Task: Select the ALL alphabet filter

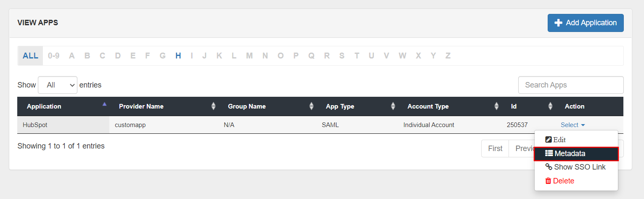Action: coord(30,56)
